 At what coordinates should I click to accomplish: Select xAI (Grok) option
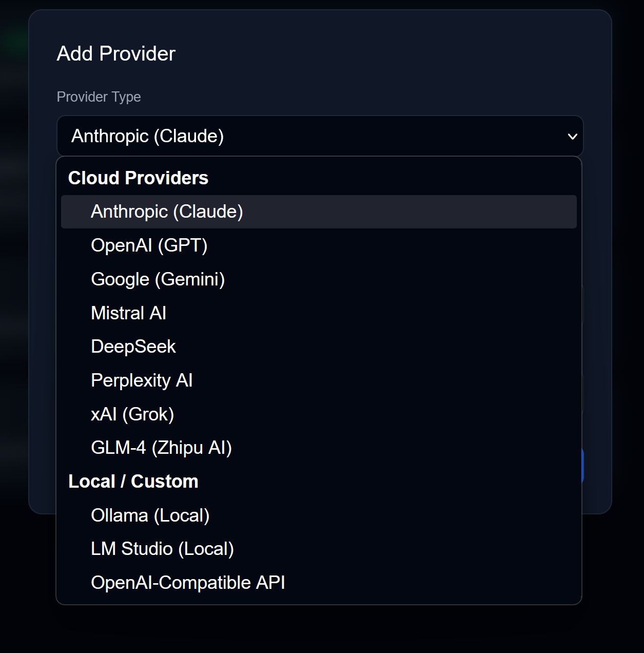[x=132, y=414]
